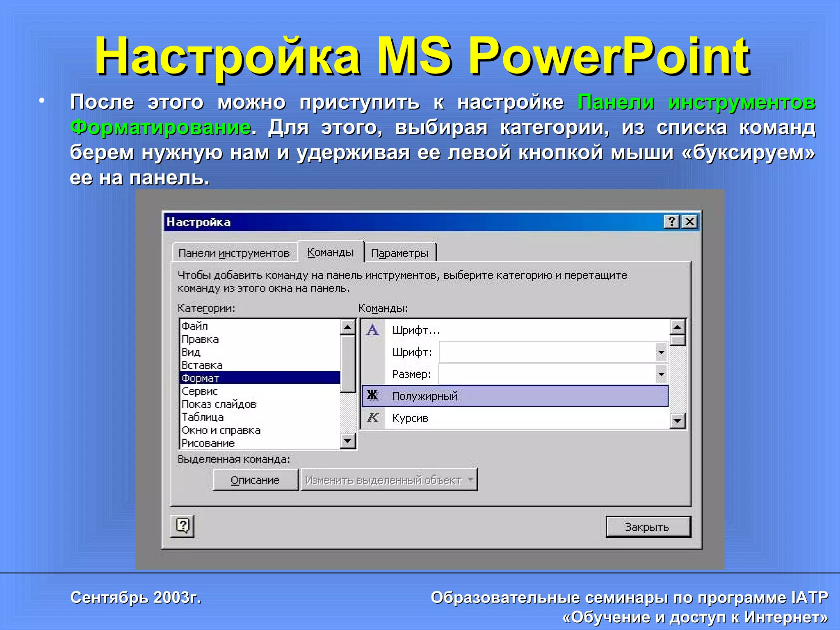
Task: Click the italic К icon for Курсив
Action: point(373,418)
